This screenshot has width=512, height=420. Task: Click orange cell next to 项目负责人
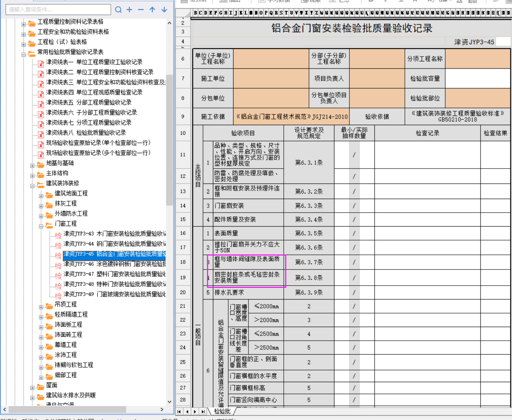(x=377, y=78)
